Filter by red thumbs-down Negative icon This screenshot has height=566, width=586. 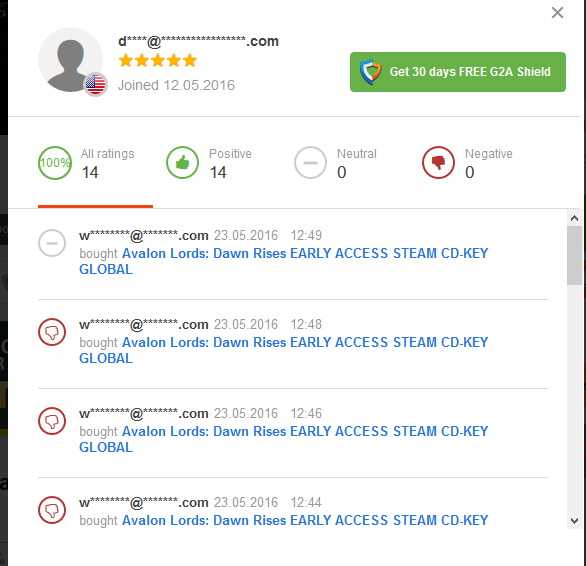pos(438,163)
